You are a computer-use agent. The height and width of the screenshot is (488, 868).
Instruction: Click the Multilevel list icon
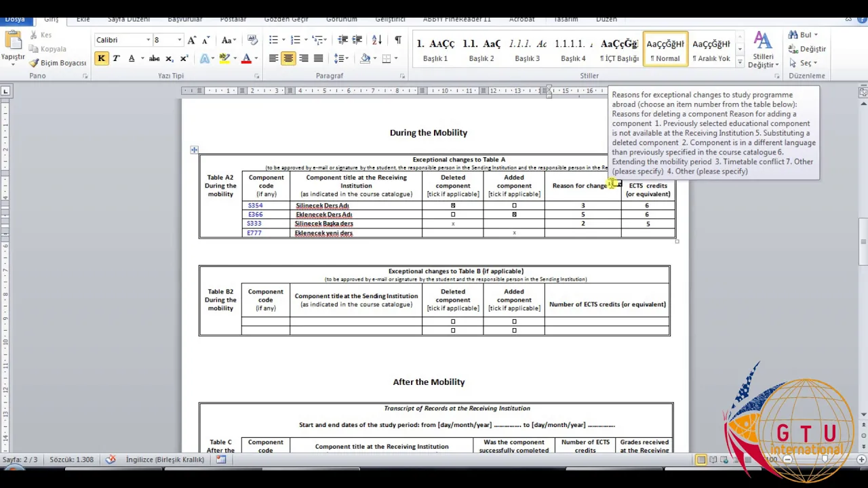pyautogui.click(x=317, y=40)
